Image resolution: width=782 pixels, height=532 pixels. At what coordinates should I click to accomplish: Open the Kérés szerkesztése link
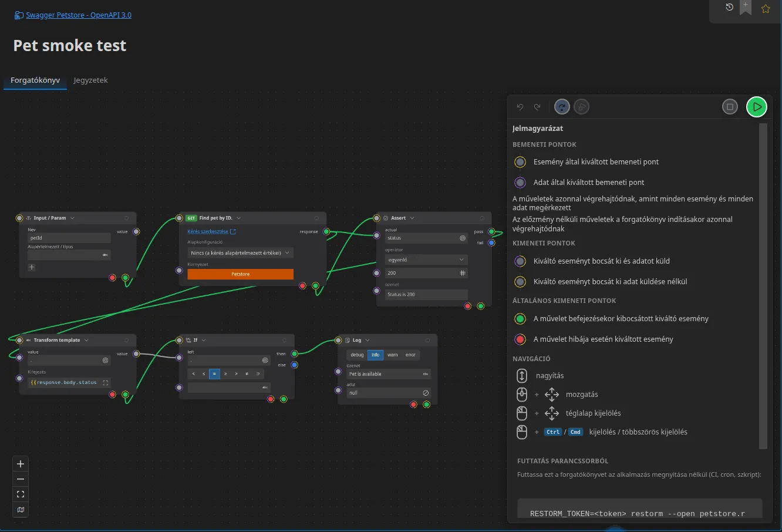(x=211, y=231)
